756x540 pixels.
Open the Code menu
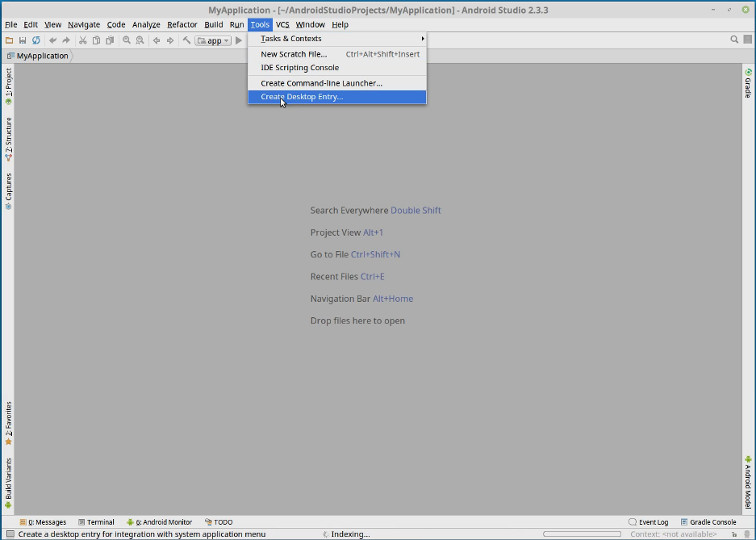coord(116,25)
